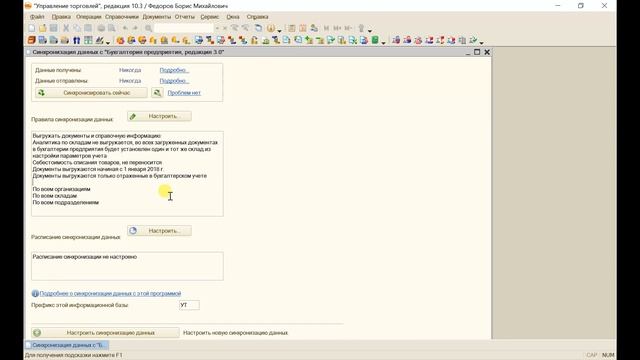
Task: Expand dropdown arrow after pencil toolbar icon
Action: point(108,42)
